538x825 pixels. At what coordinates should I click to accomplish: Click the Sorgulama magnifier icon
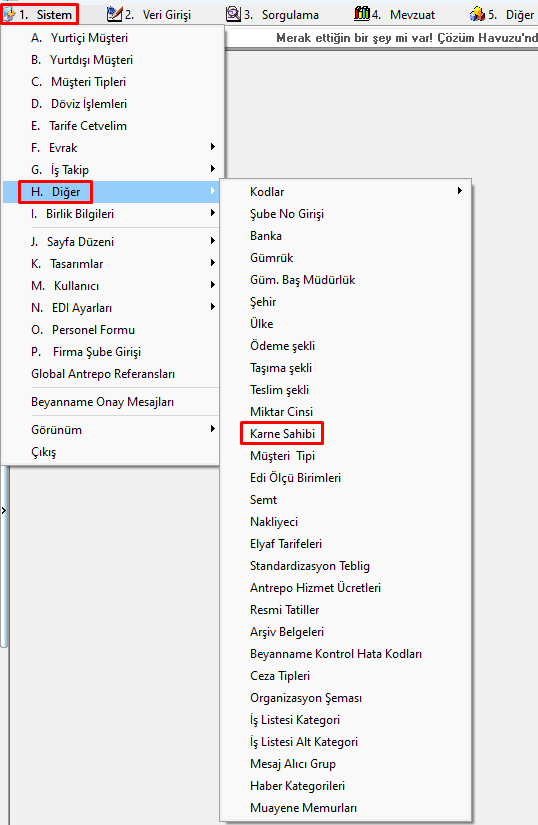(x=233, y=14)
